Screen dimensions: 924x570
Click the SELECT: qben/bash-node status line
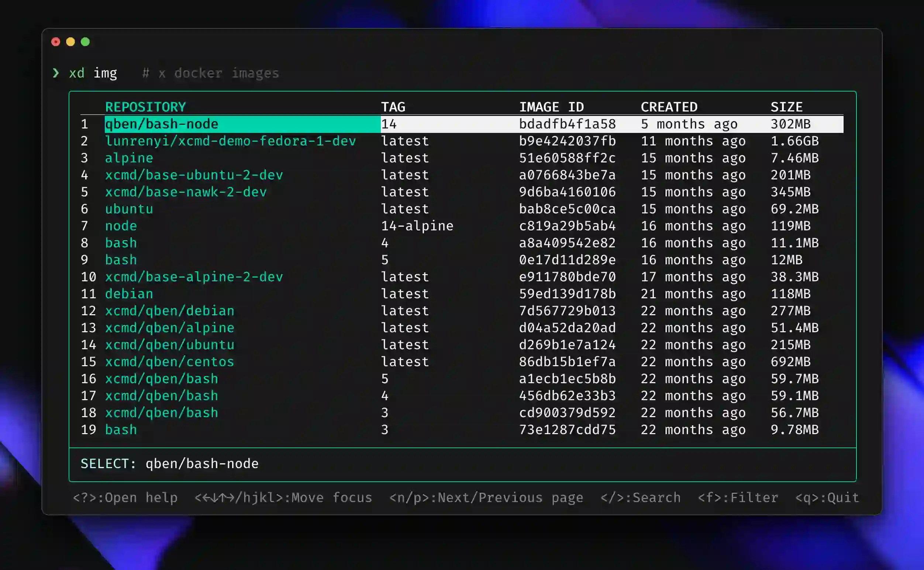click(169, 463)
